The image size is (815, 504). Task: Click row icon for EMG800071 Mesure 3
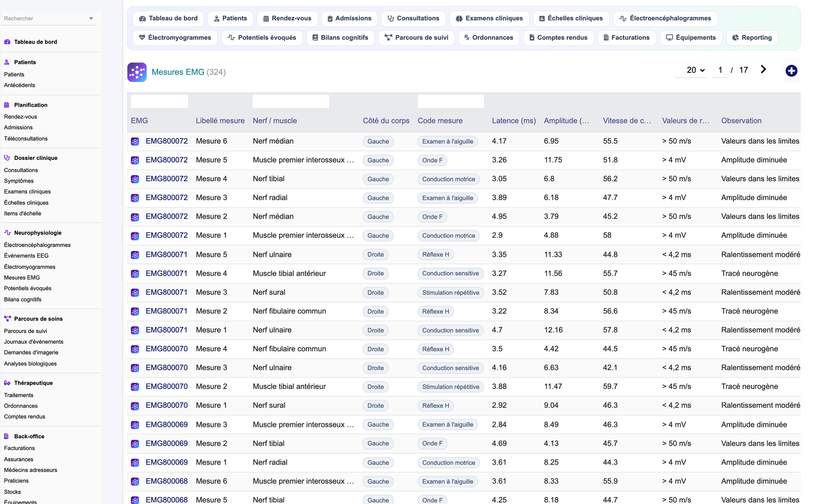coord(135,293)
